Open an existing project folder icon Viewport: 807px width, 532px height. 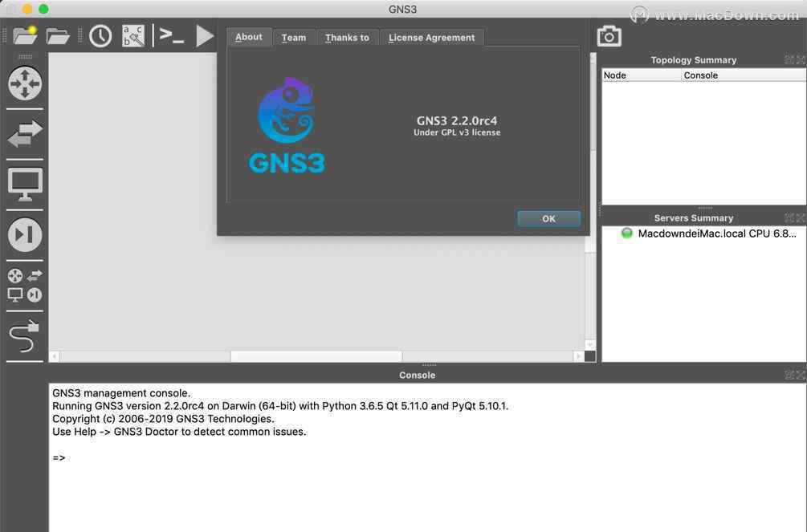tap(58, 36)
